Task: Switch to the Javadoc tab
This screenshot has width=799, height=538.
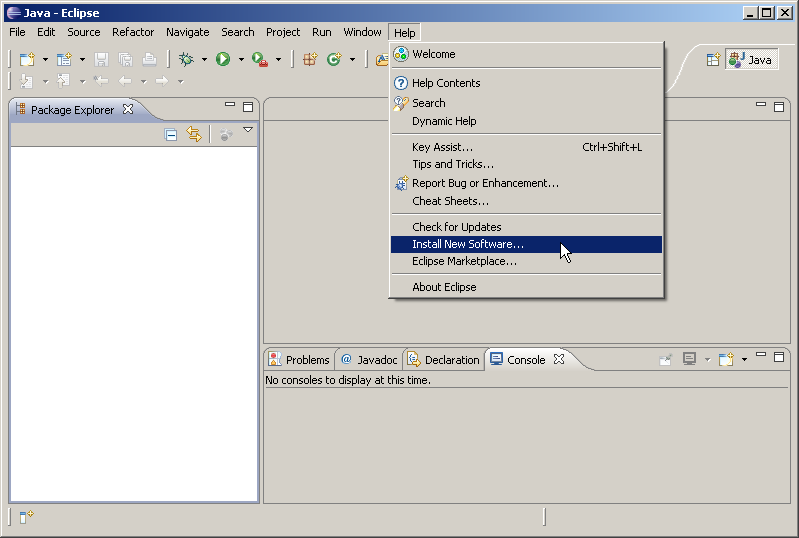Action: click(369, 360)
